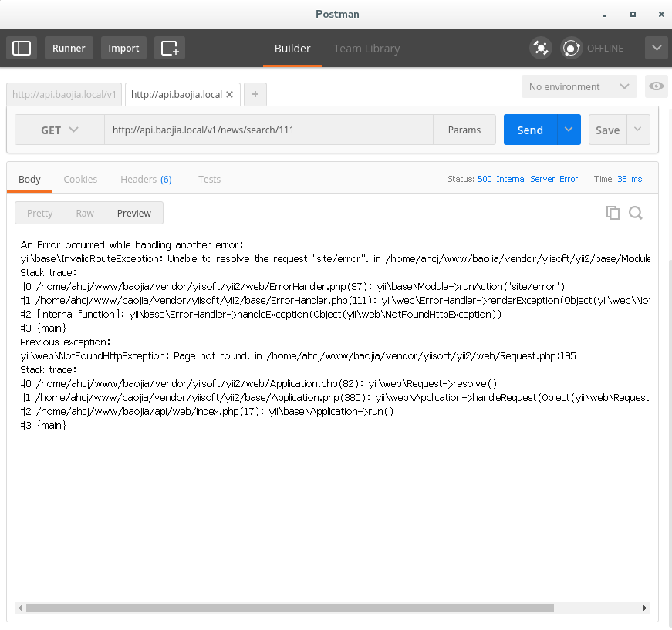This screenshot has width=672, height=630.
Task: Switch to the Team Library tab
Action: (366, 49)
